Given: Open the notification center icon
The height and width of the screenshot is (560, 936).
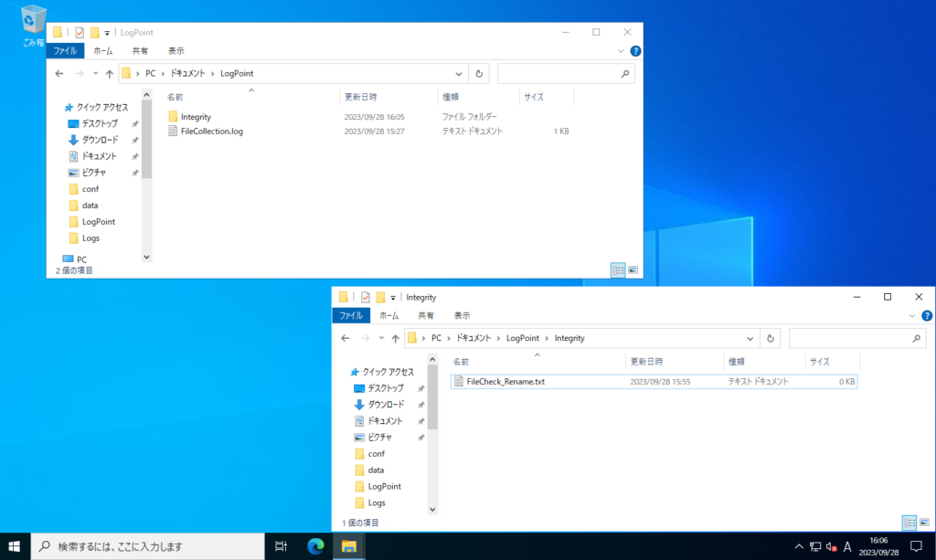Looking at the screenshot, I should click(916, 546).
